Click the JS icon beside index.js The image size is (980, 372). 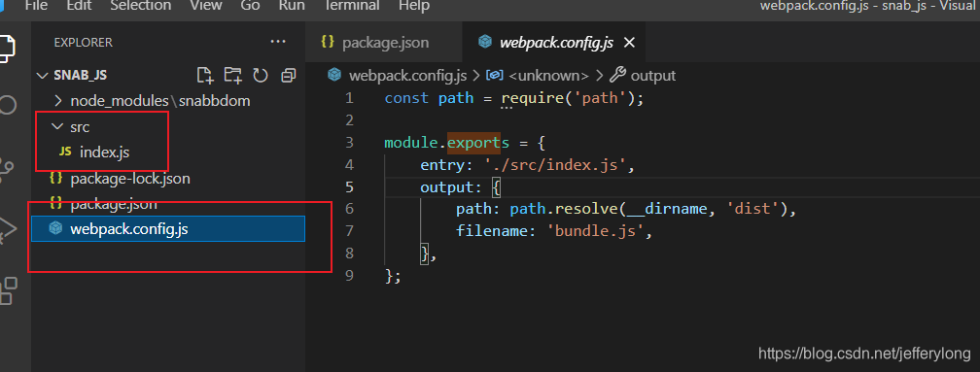pos(65,152)
